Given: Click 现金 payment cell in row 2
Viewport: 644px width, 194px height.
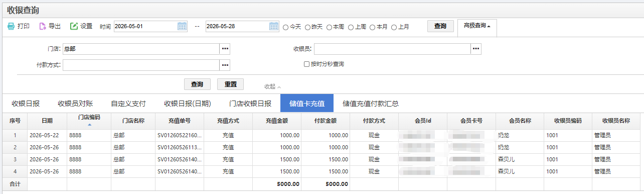Looking at the screenshot, I should 374,147.
